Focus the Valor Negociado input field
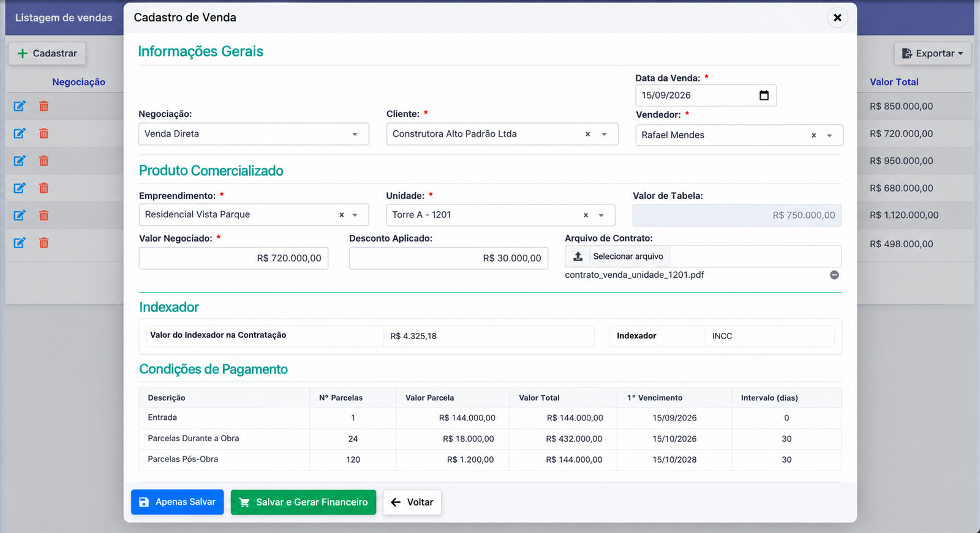 [234, 258]
